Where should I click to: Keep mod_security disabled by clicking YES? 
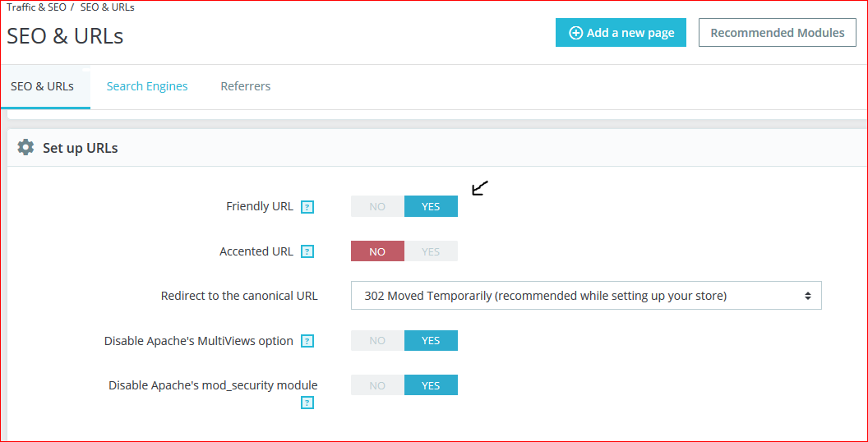(431, 385)
